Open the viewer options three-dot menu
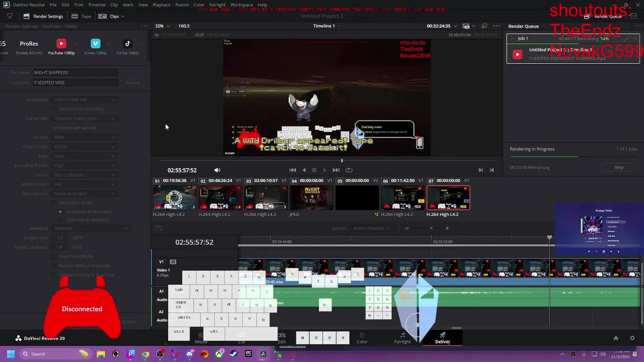 (x=497, y=26)
